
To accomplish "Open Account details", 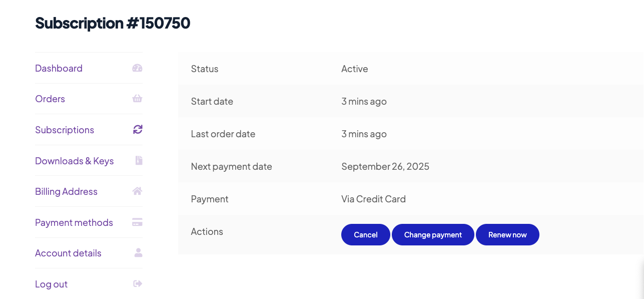I will click(68, 252).
